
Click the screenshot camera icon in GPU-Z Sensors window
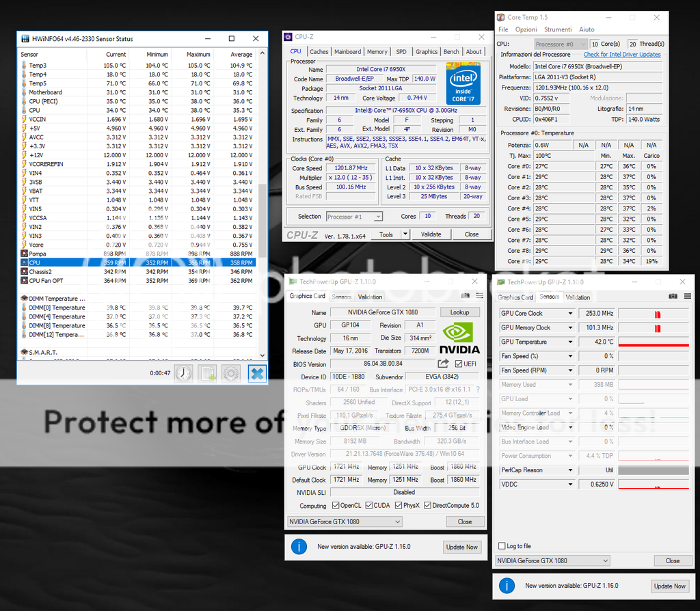(x=673, y=296)
